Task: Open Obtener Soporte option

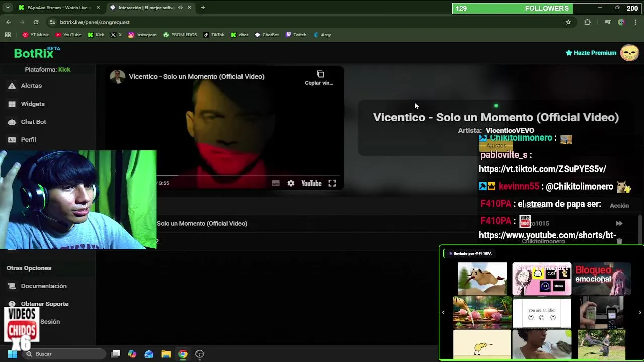Action: click(44, 304)
